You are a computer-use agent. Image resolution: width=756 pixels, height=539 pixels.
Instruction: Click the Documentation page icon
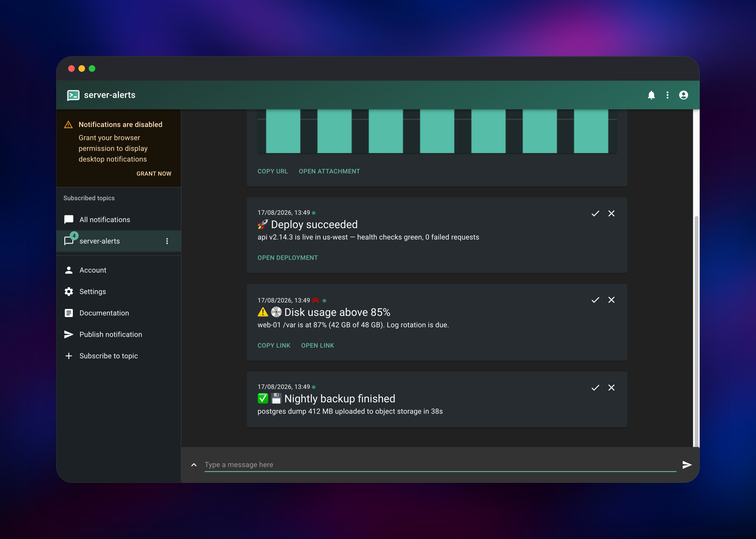[x=69, y=313]
